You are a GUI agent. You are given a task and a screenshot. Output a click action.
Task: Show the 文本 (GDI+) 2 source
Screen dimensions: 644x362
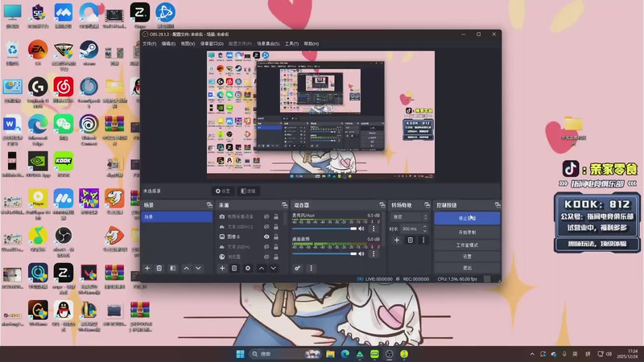tap(266, 227)
